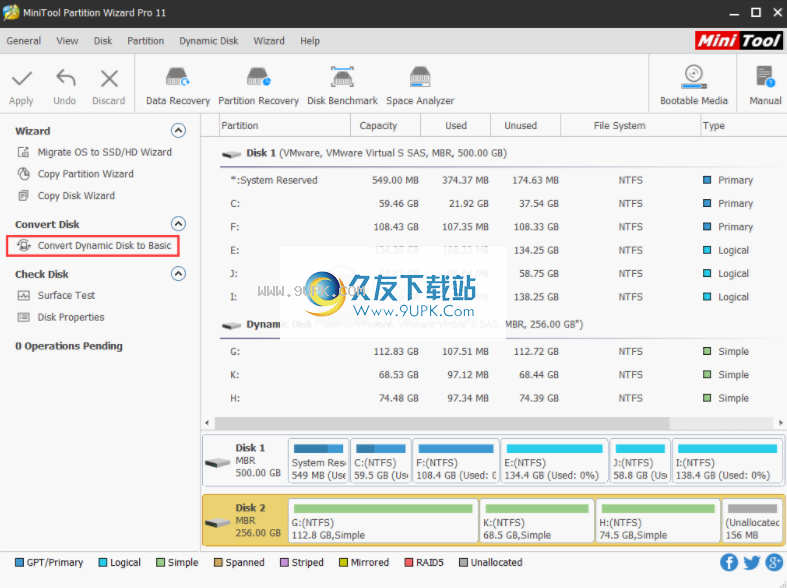This screenshot has width=787, height=588.
Task: Click the partition list horizontal scrollbar thumb
Action: click(442, 423)
